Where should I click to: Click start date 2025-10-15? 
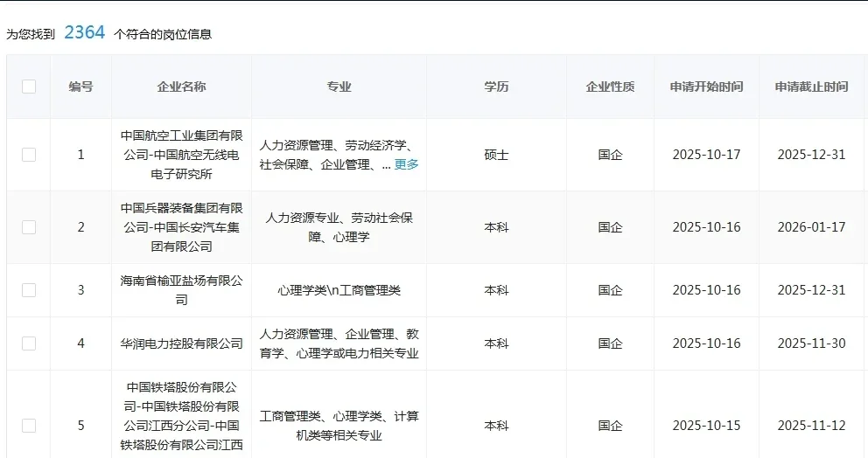pos(706,426)
